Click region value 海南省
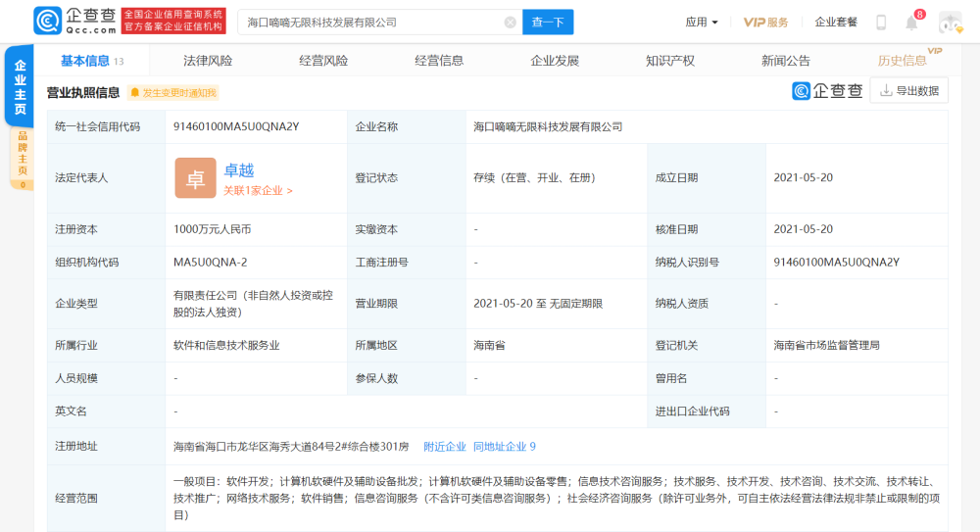 [x=489, y=345]
